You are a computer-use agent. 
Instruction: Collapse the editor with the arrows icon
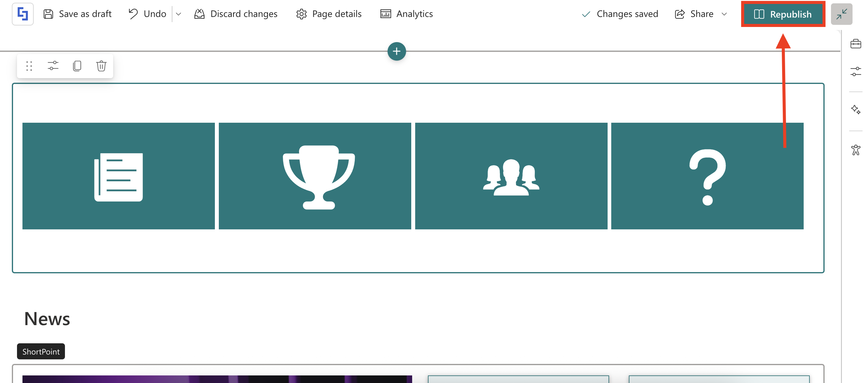tap(841, 14)
